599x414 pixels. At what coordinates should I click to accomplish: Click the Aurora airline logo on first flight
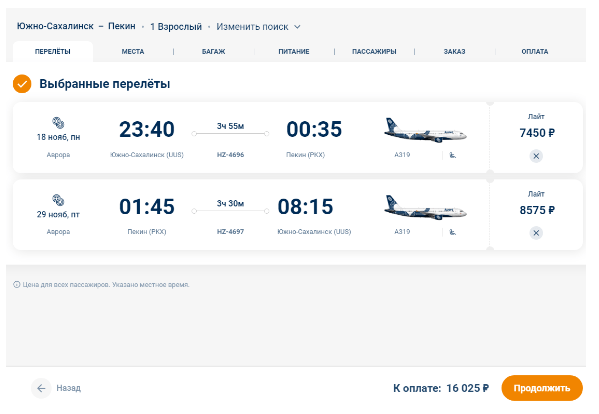pyautogui.click(x=58, y=123)
